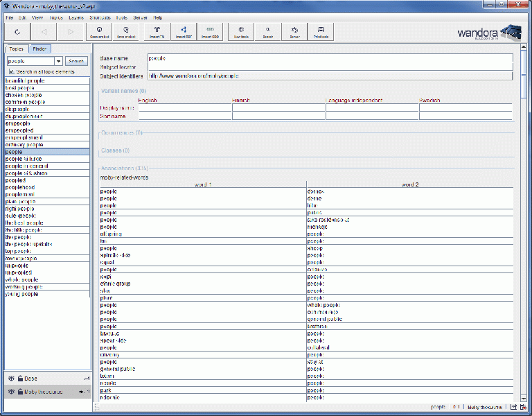Click the Associations section header
Screen dimensions: 532x416
pyautogui.click(x=124, y=168)
